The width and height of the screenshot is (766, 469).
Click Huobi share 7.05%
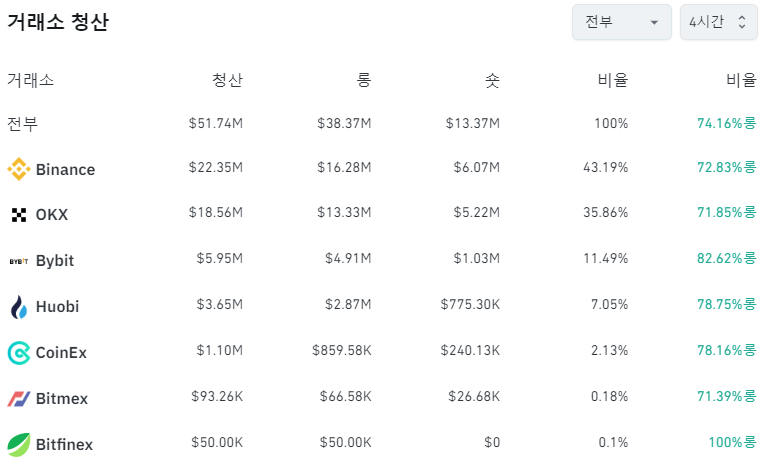click(x=609, y=305)
